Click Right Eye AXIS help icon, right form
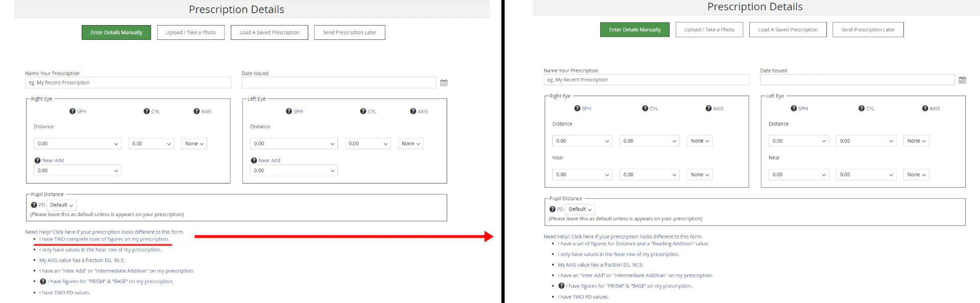 tap(708, 108)
